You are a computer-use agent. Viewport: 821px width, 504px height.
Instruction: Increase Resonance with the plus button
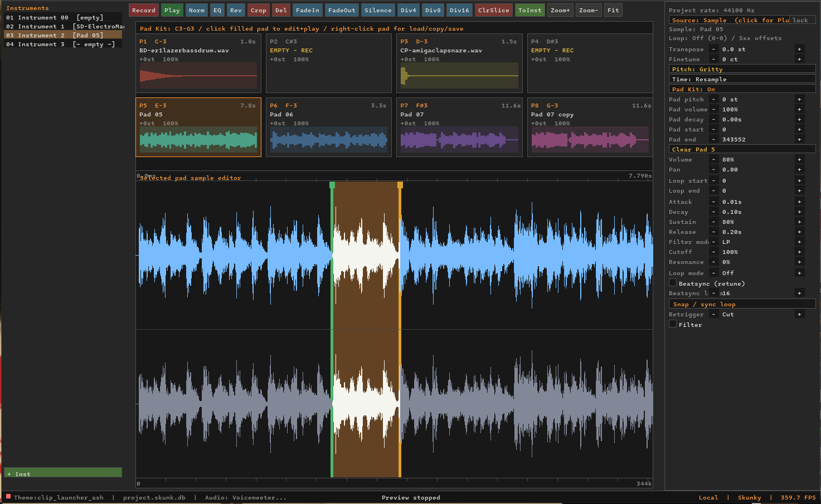[799, 262]
